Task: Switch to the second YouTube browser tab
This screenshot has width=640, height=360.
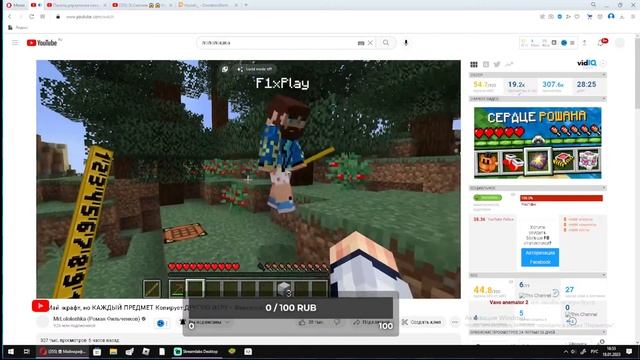Action: (76, 5)
